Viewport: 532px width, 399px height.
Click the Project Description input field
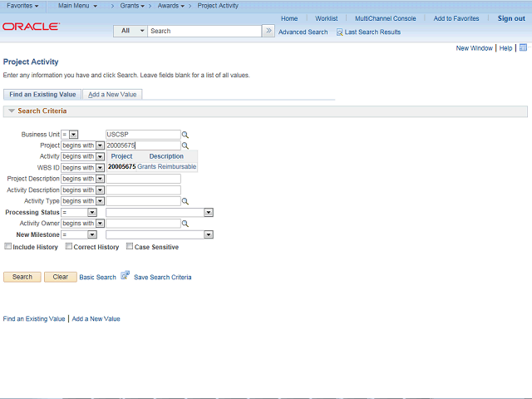[x=143, y=179]
